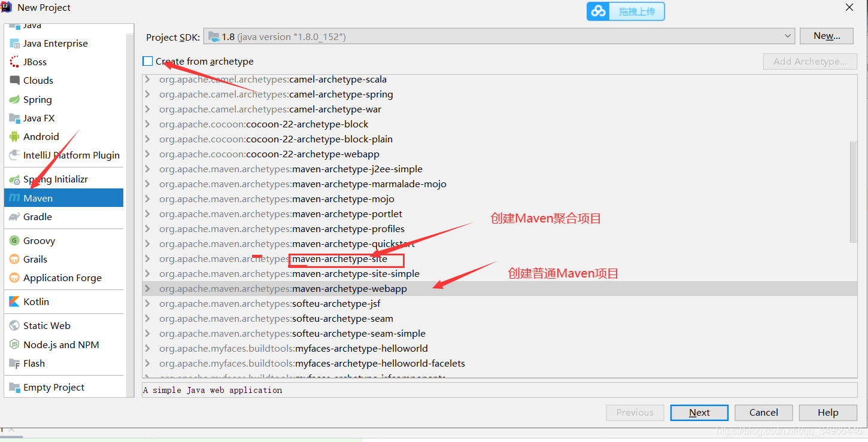Image resolution: width=868 pixels, height=442 pixels.
Task: Expand maven-archetype-webapp entry
Action: click(x=147, y=288)
